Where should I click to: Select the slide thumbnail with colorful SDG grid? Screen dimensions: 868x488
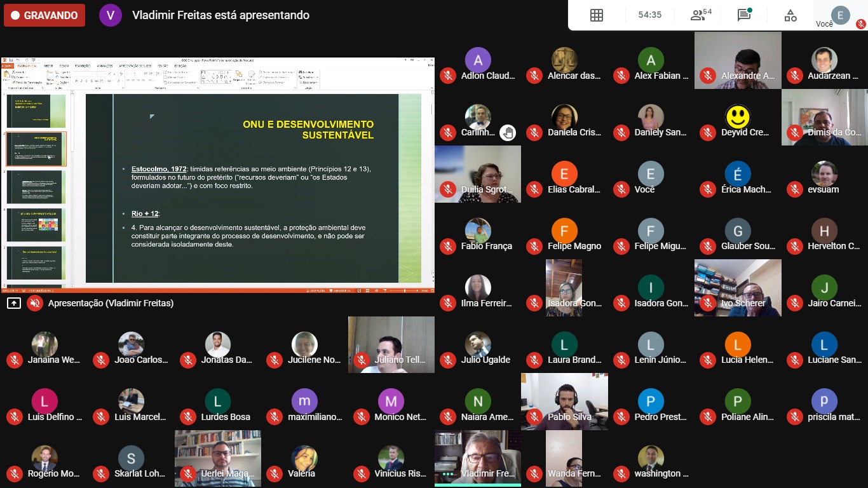click(x=36, y=224)
